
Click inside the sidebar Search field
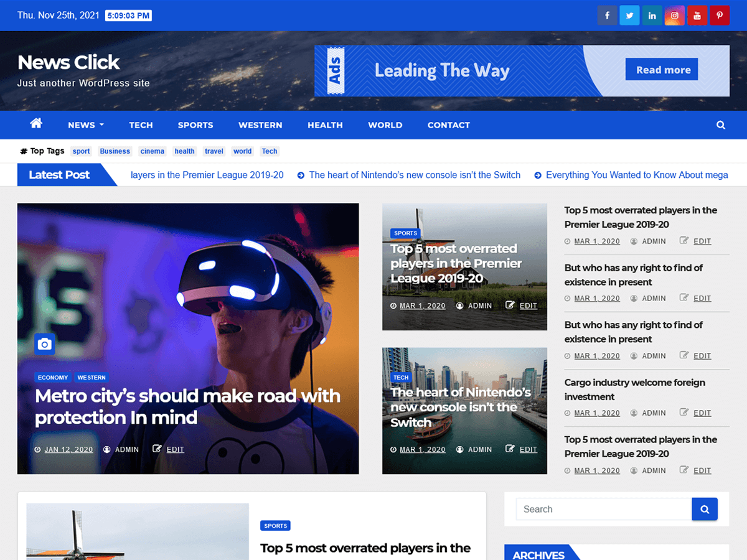pos(598,509)
